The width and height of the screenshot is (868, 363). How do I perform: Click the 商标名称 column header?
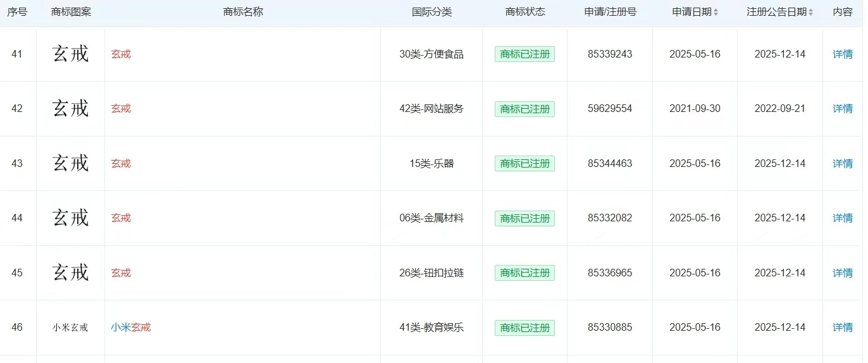[x=243, y=12]
